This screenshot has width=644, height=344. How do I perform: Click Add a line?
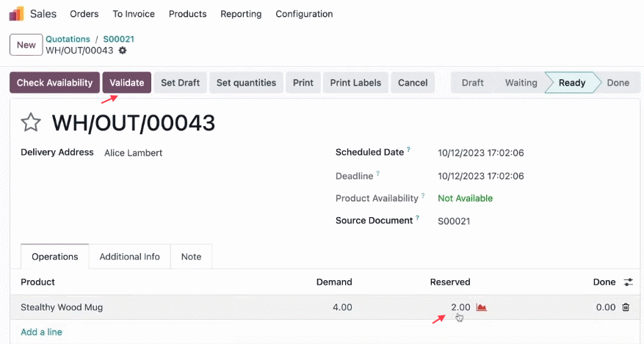tap(41, 332)
